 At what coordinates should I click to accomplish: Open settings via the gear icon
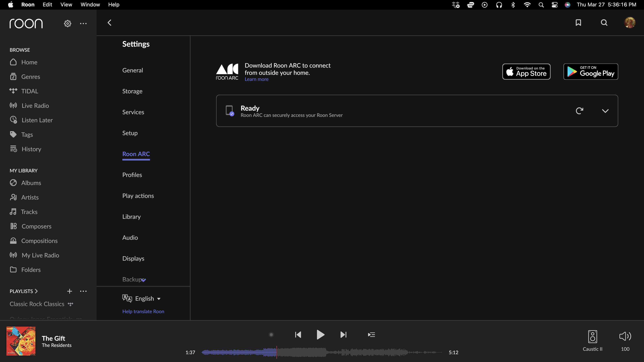tap(67, 24)
